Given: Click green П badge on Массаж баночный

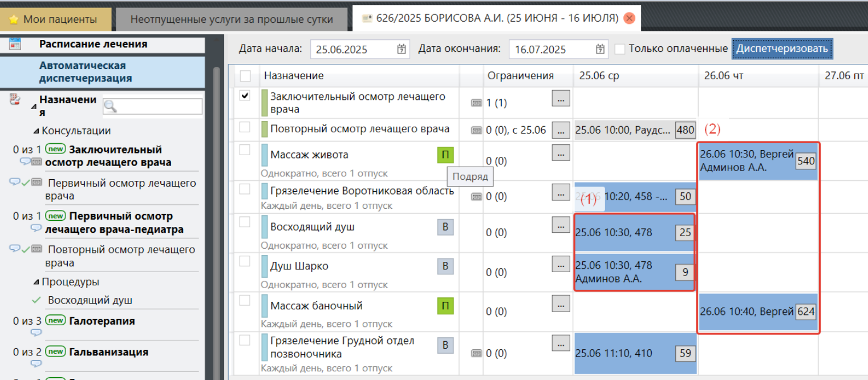Looking at the screenshot, I should coord(445,306).
